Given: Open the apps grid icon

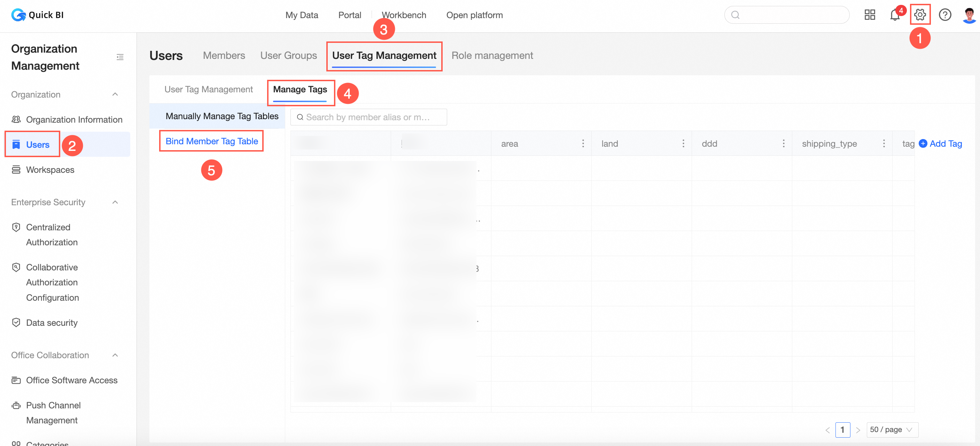Looking at the screenshot, I should click(x=869, y=15).
